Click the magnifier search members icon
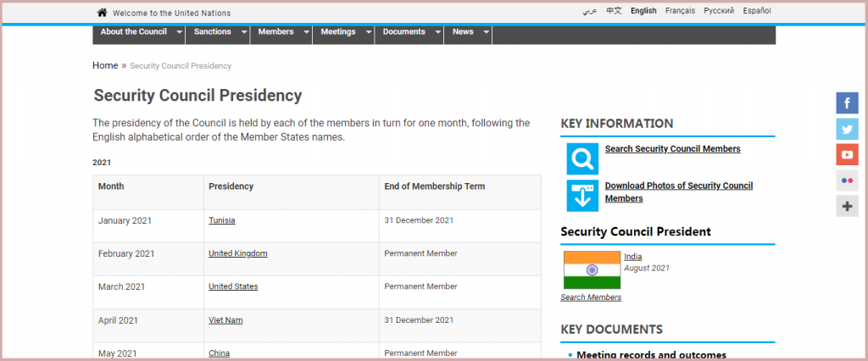 coord(582,159)
